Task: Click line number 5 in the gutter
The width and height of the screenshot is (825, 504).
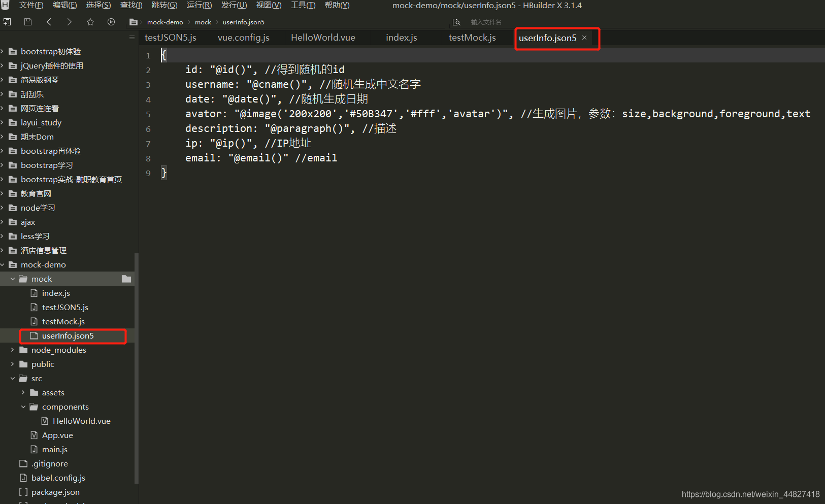Action: click(148, 114)
